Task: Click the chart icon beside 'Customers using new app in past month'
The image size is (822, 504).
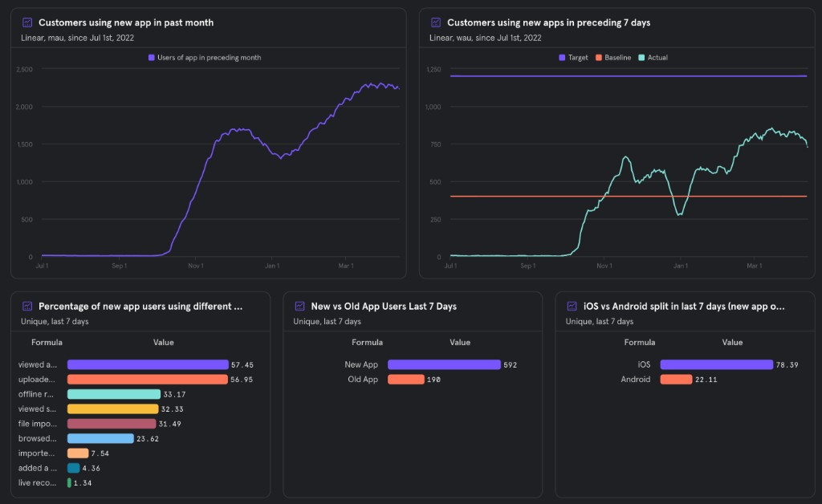Action: (x=27, y=22)
